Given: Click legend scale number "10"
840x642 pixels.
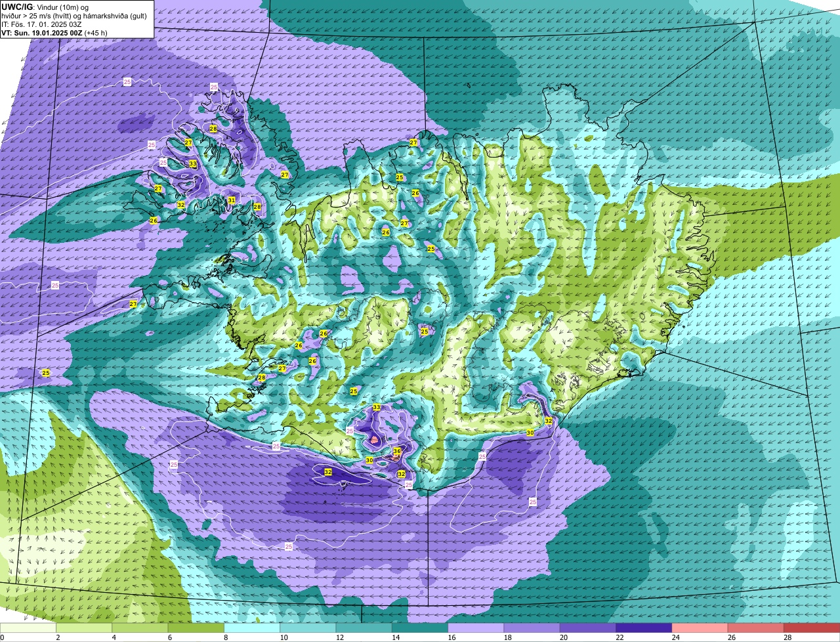Looking at the screenshot, I should point(283,637).
